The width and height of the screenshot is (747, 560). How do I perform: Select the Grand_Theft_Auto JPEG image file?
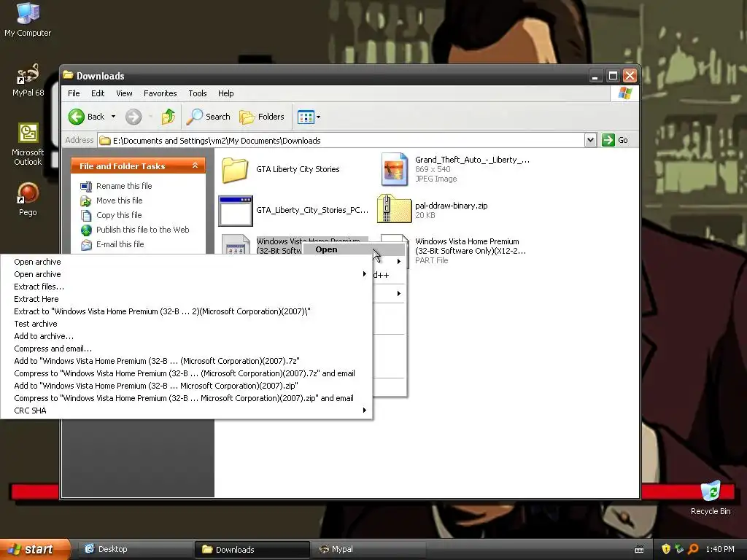(455, 169)
